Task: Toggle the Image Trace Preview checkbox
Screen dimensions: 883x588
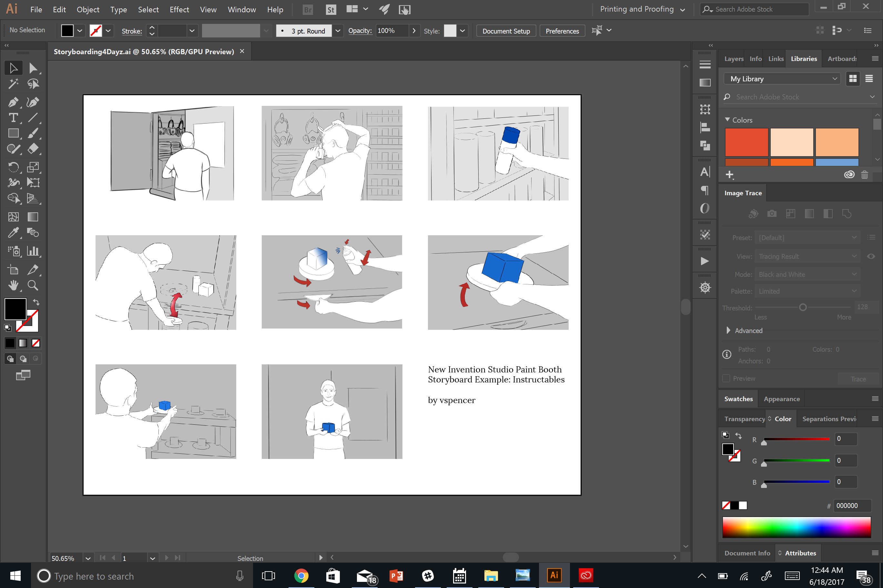Action: point(726,378)
